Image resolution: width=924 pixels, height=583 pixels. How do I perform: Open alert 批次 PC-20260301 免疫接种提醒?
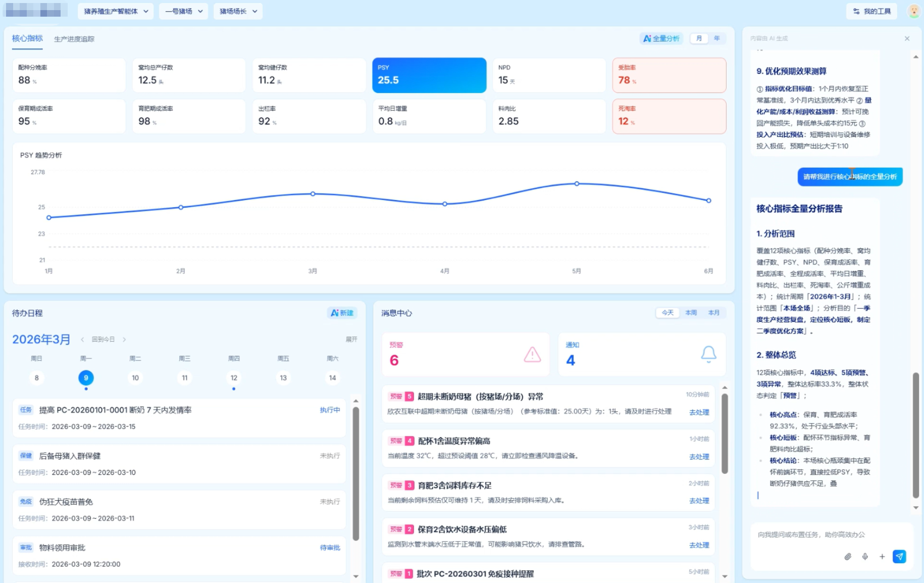tap(548, 573)
